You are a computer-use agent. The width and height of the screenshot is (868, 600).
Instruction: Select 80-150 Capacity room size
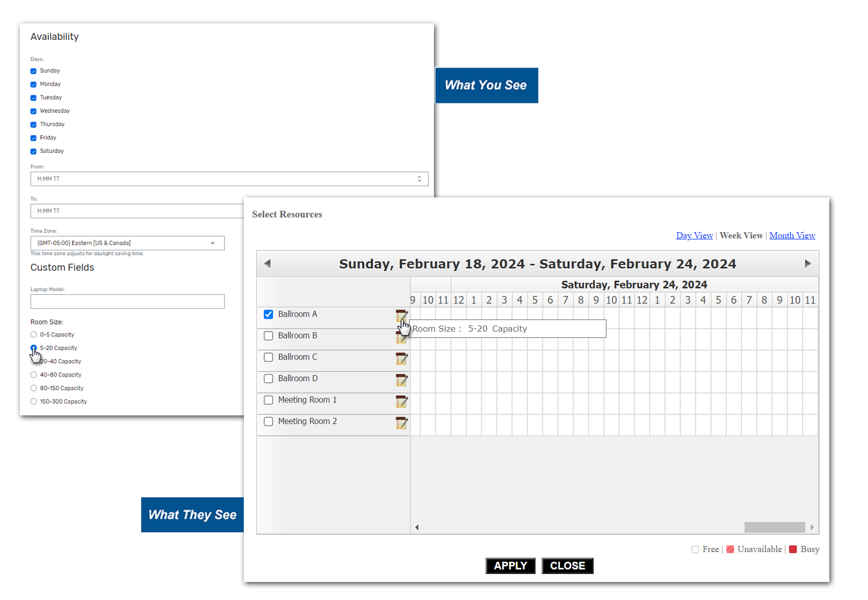click(x=33, y=388)
